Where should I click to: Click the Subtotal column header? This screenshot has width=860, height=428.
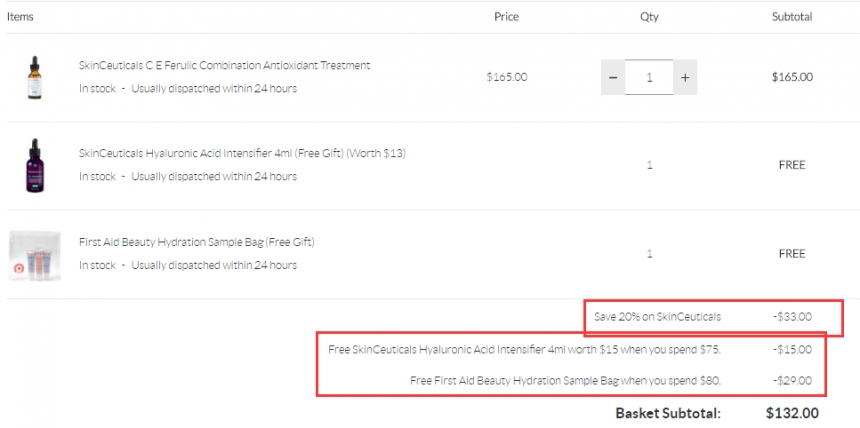[x=792, y=17]
